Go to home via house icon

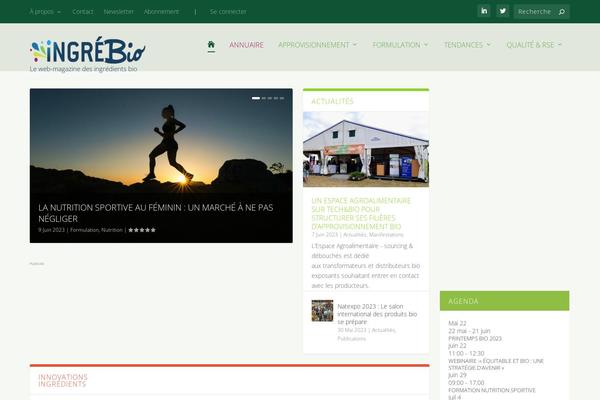coord(211,44)
